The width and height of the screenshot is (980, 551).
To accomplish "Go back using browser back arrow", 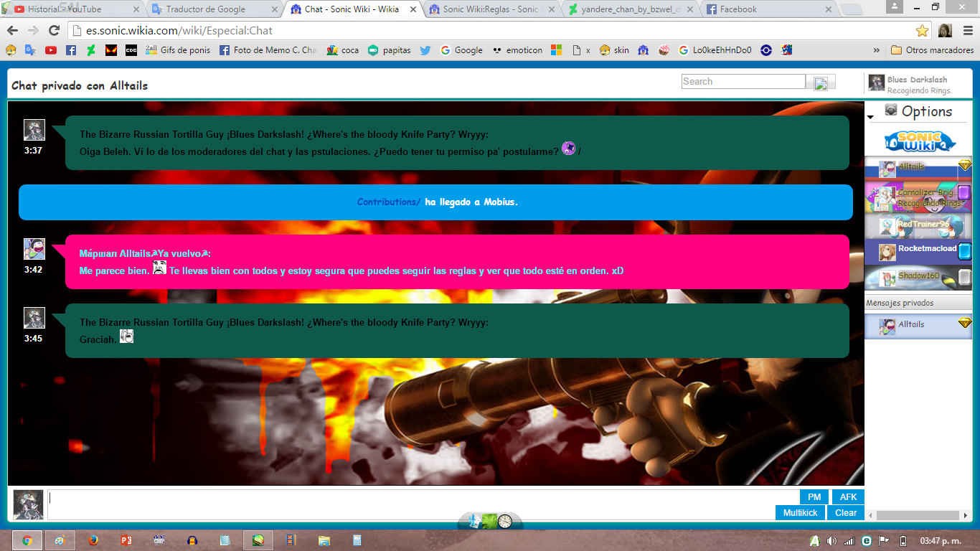I will tap(13, 30).
